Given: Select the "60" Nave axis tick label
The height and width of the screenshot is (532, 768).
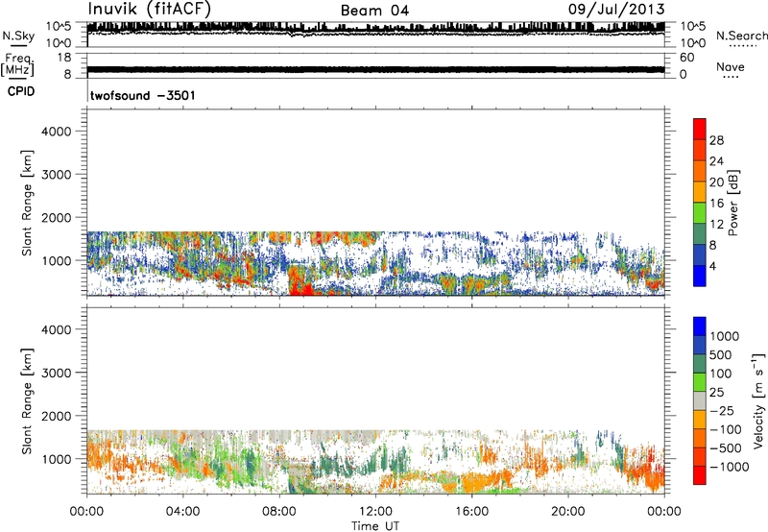Looking at the screenshot, I should click(686, 58).
